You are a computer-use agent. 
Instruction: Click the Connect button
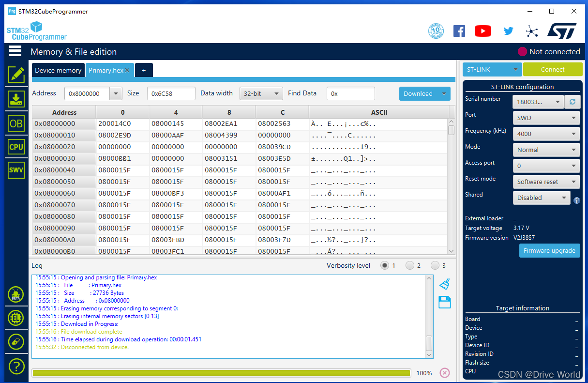click(x=553, y=69)
